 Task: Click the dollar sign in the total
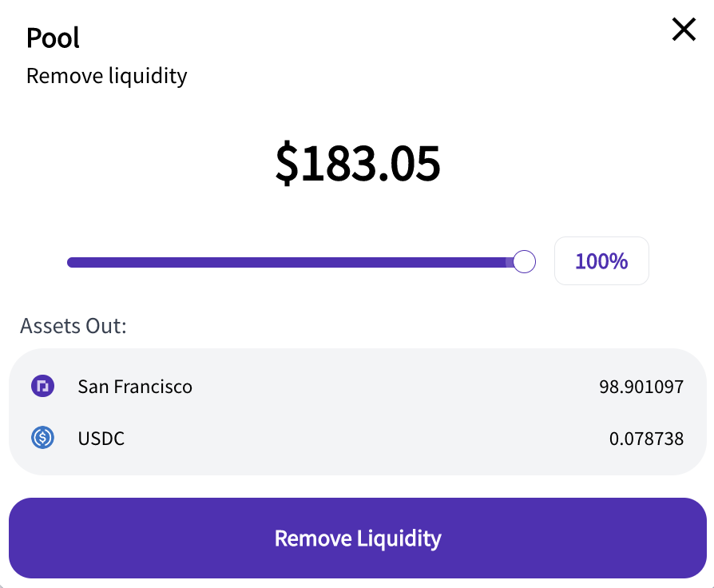[287, 163]
